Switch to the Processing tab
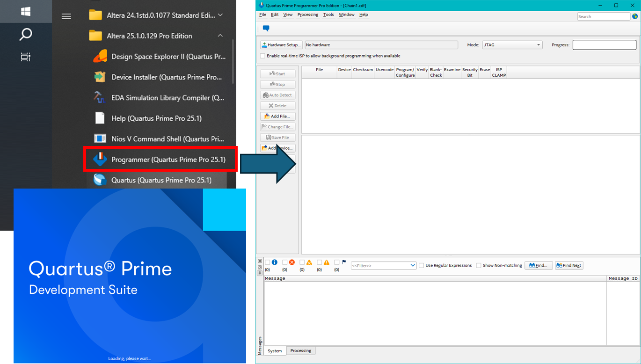Viewport: 641px width, 364px height. [300, 350]
